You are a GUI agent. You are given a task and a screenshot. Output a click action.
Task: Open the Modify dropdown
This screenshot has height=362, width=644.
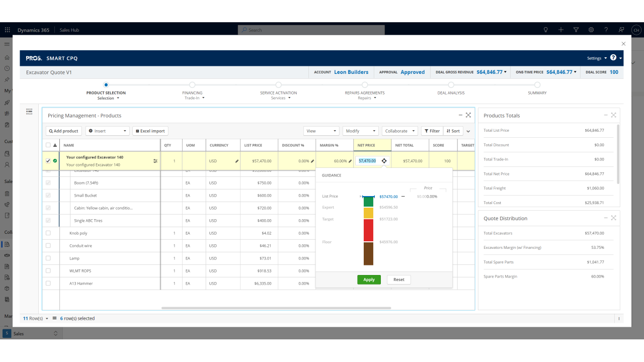361,131
